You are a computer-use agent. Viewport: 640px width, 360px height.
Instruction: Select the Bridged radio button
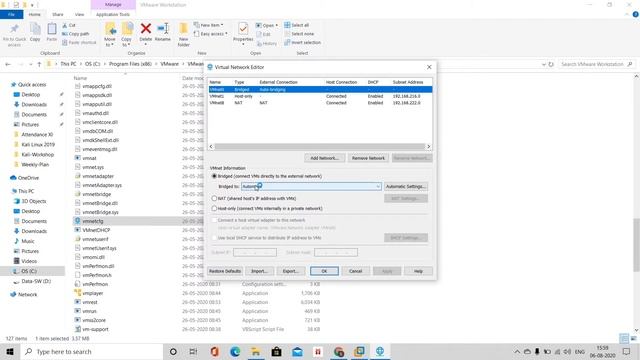coord(214,176)
